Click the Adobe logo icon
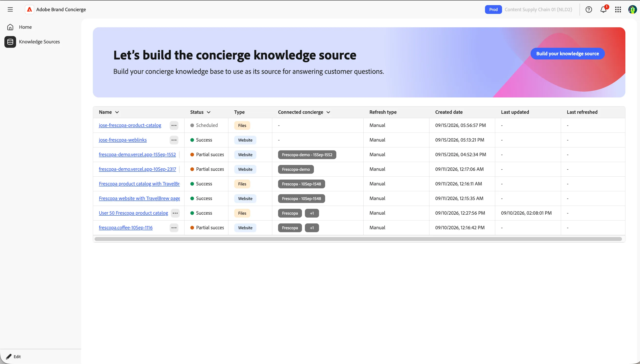The height and width of the screenshot is (364, 640). (x=29, y=10)
